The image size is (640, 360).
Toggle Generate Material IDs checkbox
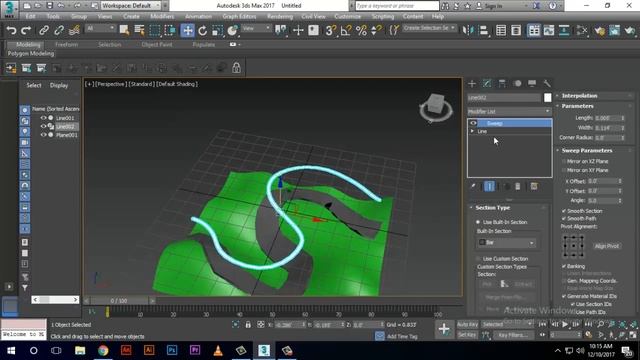[564, 296]
